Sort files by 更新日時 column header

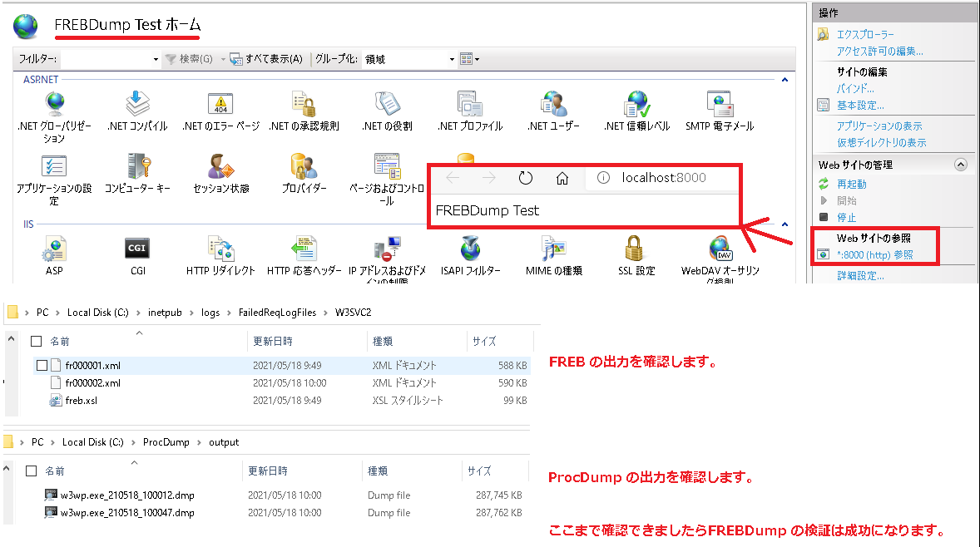tap(272, 341)
